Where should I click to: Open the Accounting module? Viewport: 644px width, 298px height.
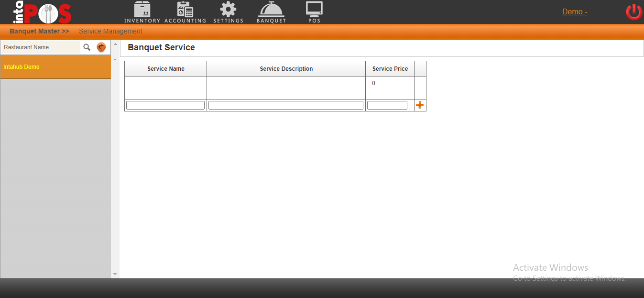(185, 12)
